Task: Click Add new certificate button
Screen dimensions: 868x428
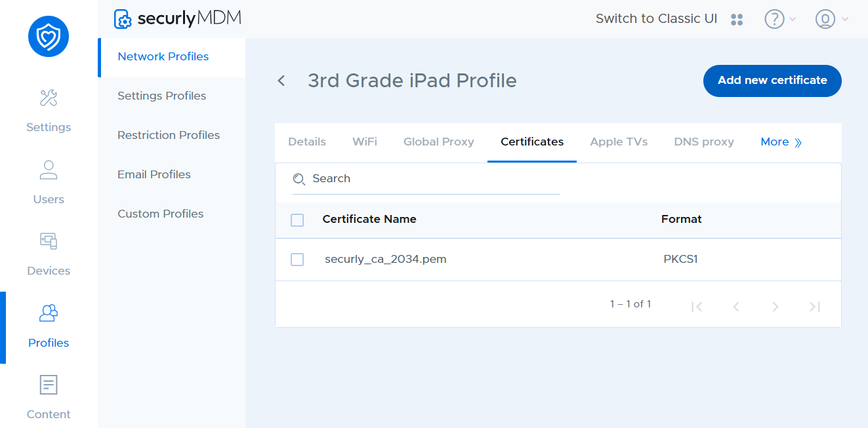Action: 772,81
